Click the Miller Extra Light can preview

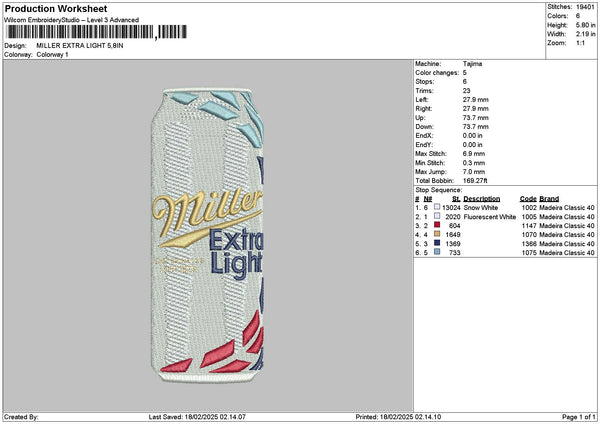click(207, 235)
